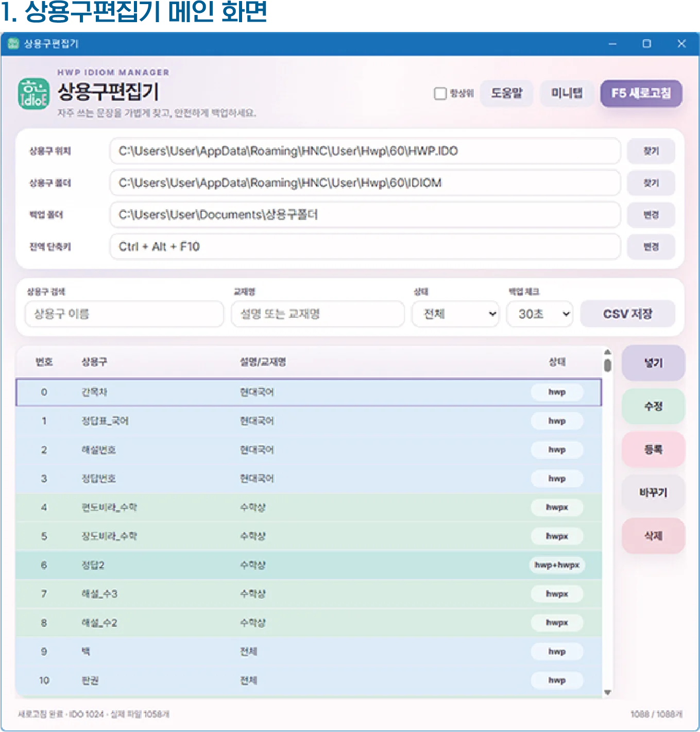Viewport: 700px width, 732px height.
Task: Click the 수정 edit button
Action: click(x=653, y=406)
